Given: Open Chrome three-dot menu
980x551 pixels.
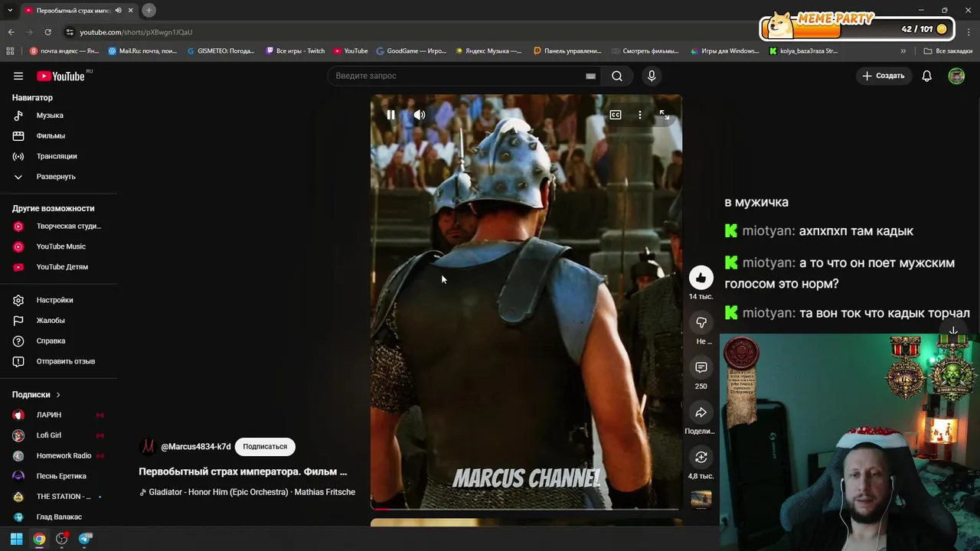Looking at the screenshot, I should [969, 32].
